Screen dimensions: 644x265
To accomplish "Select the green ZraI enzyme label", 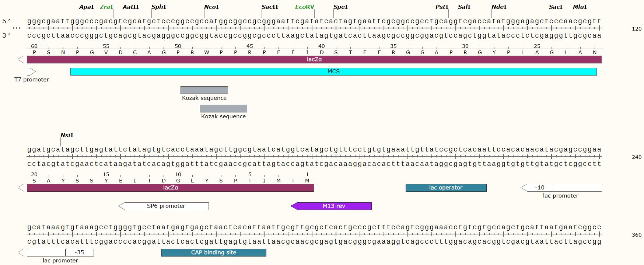I will (106, 7).
